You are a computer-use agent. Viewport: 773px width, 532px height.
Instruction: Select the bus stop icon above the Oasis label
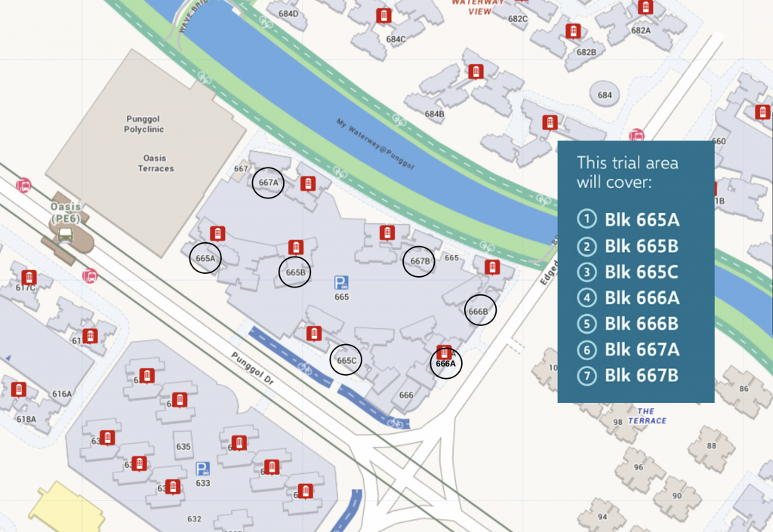[x=24, y=185]
